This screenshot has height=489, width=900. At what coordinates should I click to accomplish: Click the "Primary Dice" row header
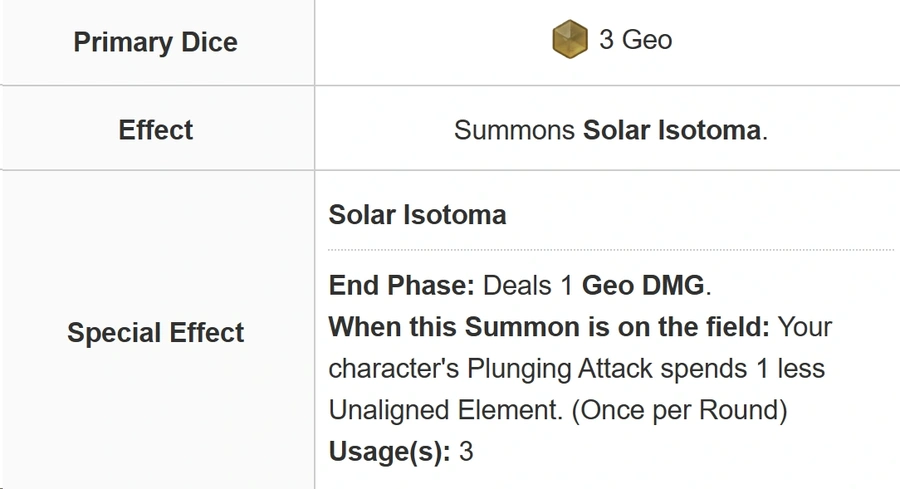[156, 42]
